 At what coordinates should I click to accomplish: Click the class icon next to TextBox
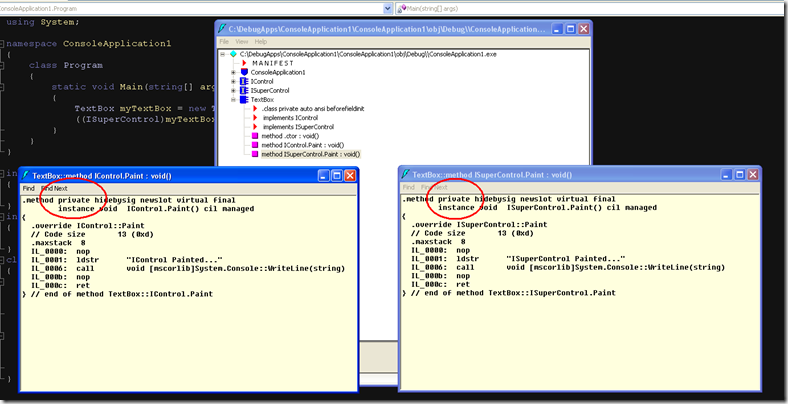pos(244,99)
